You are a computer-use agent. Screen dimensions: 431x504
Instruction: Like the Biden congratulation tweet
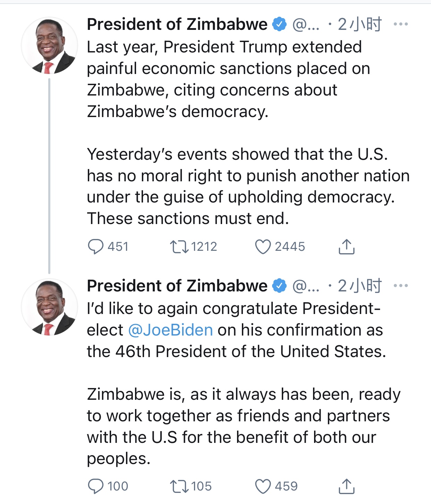[263, 486]
